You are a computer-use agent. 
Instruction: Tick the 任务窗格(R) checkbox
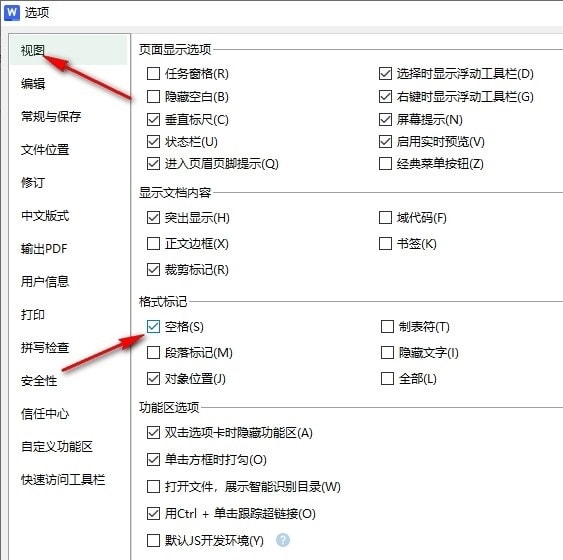[x=153, y=74]
